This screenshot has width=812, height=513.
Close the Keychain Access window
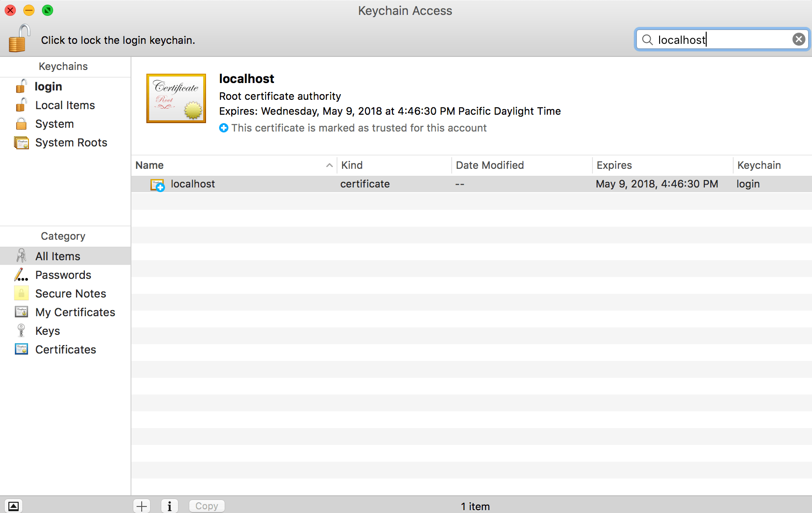pos(10,10)
